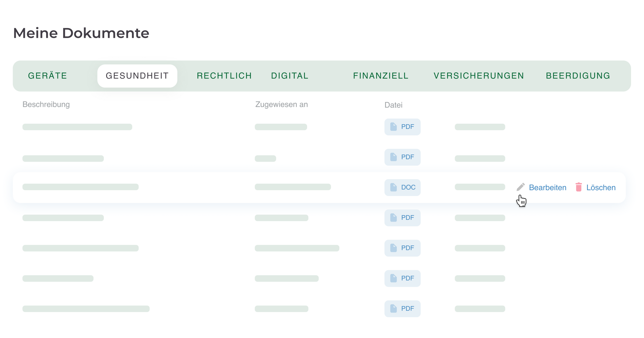Open the fifth row's PDF file
The width and height of the screenshot is (644, 338).
pyautogui.click(x=402, y=248)
